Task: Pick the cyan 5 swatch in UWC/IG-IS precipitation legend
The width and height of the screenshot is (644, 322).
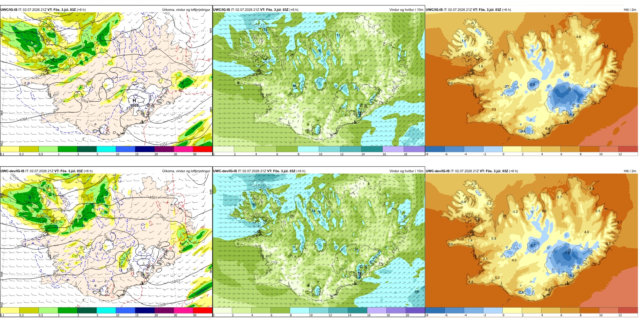Action: click(106, 149)
